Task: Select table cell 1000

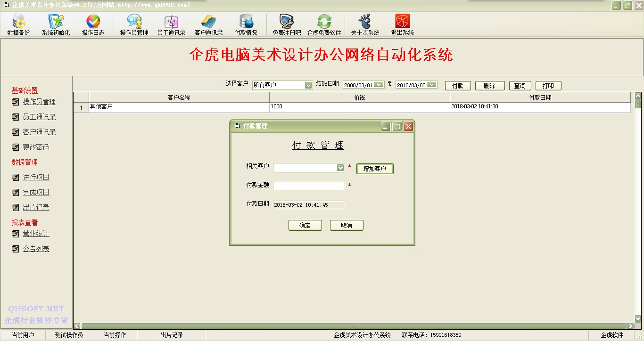Action: click(360, 107)
